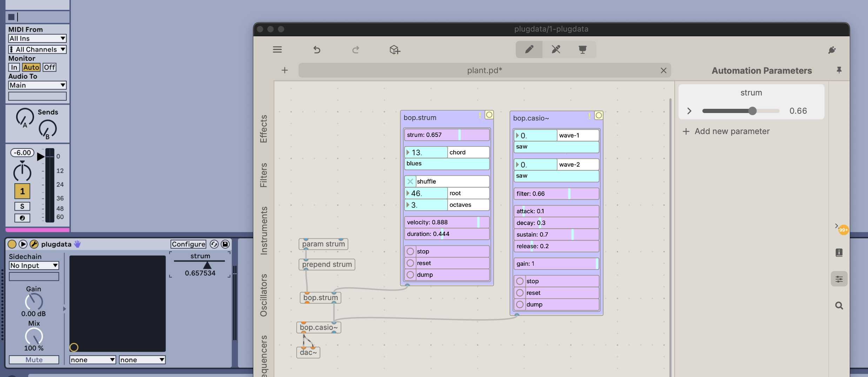Click the reset bang in bop.strum
868x377 pixels.
[x=410, y=263]
